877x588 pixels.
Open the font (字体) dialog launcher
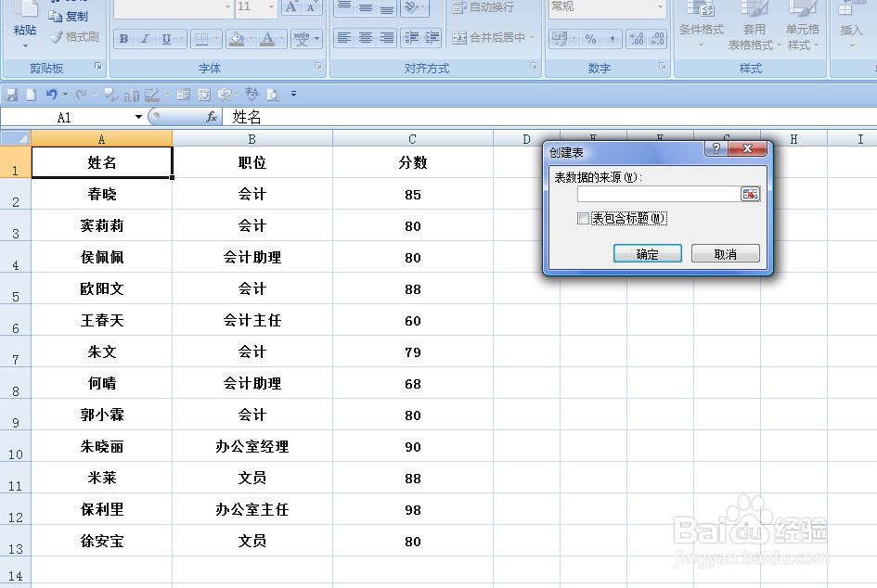[x=318, y=66]
